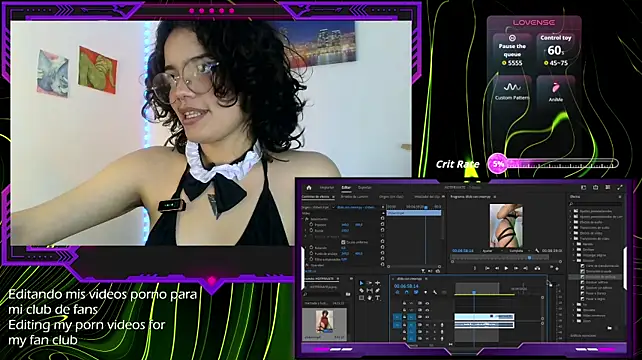642x360 pixels.
Task: Show hidden panels via overflow chevrons
Action: [443, 197]
